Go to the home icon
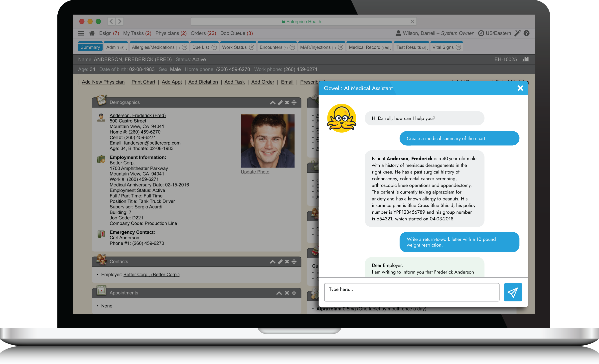This screenshot has height=364, width=599. click(x=92, y=33)
